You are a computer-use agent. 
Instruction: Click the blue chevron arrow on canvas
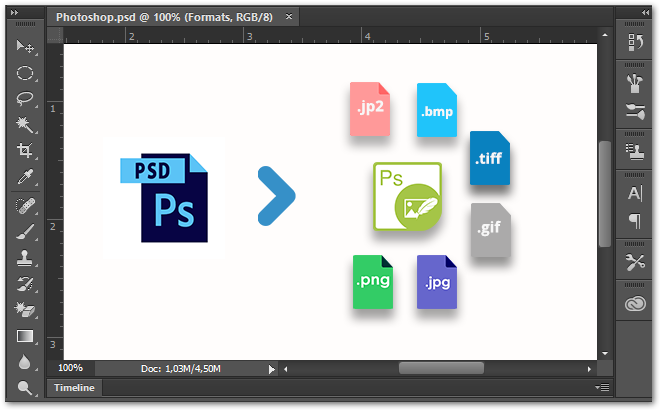277,196
